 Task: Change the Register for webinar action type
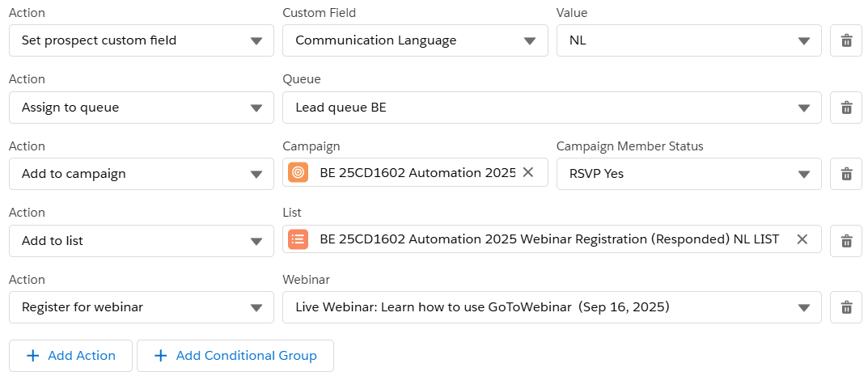(x=141, y=307)
